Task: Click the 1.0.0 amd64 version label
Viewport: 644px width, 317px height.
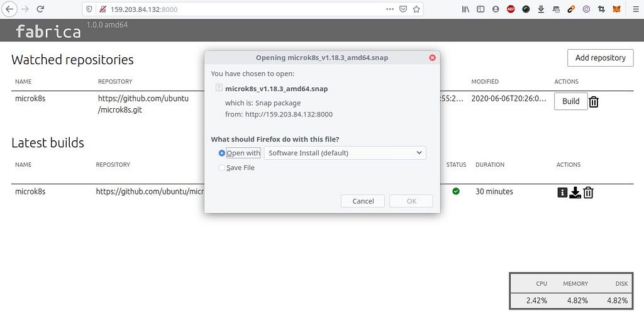Action: coord(107,25)
